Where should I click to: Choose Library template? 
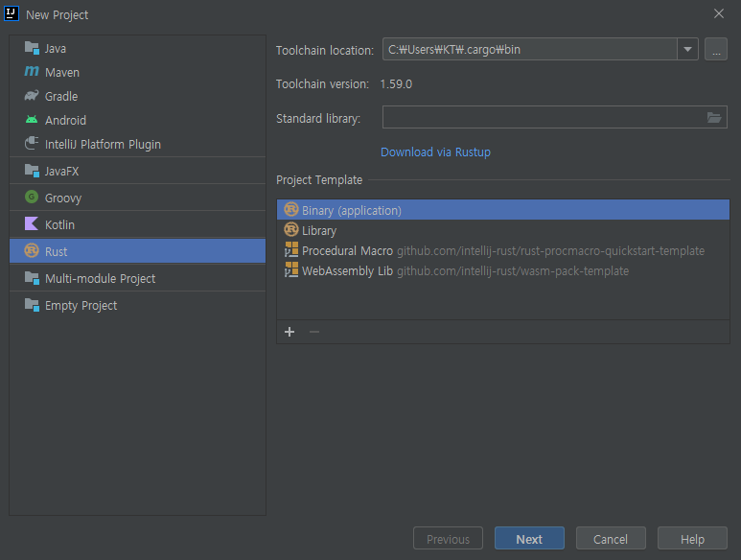[503, 230]
